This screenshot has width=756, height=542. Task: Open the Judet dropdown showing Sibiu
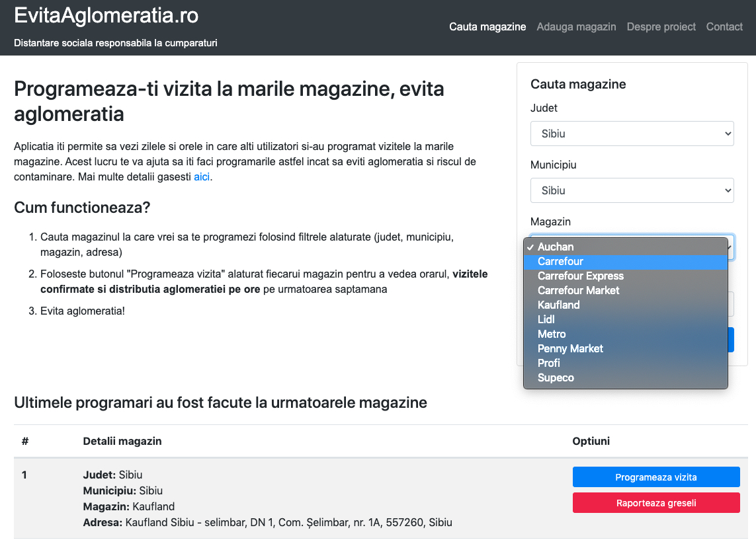tap(632, 134)
